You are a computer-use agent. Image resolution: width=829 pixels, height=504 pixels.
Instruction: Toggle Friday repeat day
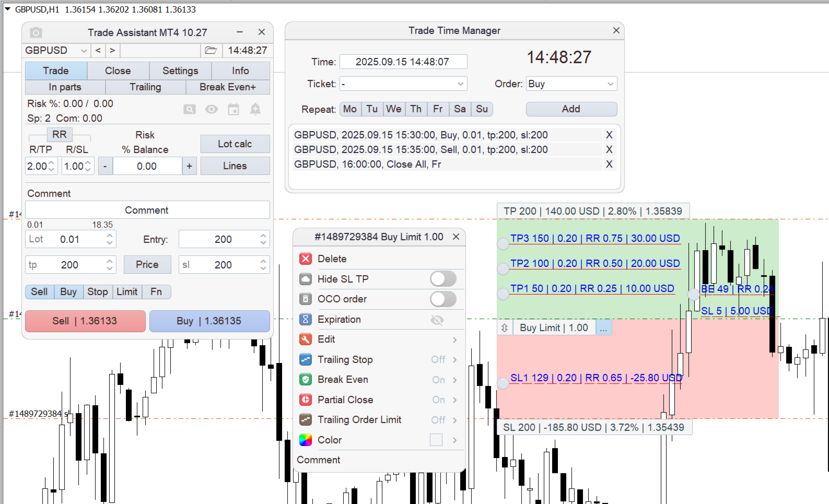coord(438,109)
